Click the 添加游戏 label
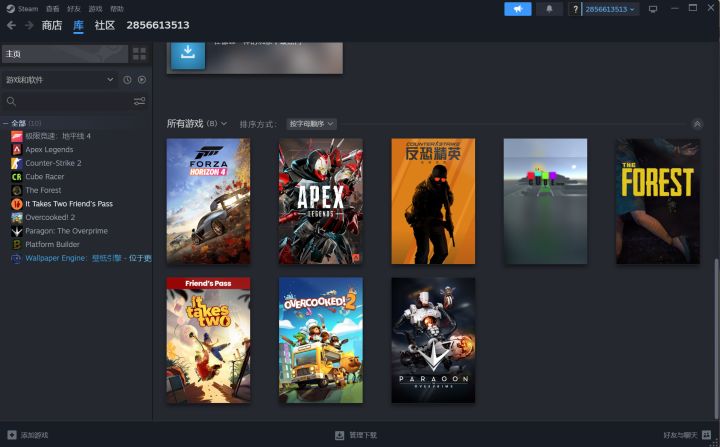This screenshot has width=720, height=447. 34,435
